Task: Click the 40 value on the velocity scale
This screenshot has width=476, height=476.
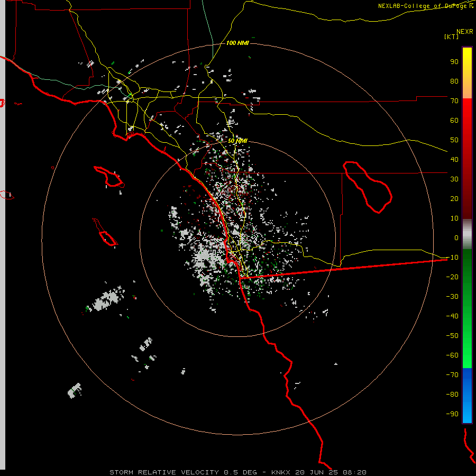Action: pos(454,160)
